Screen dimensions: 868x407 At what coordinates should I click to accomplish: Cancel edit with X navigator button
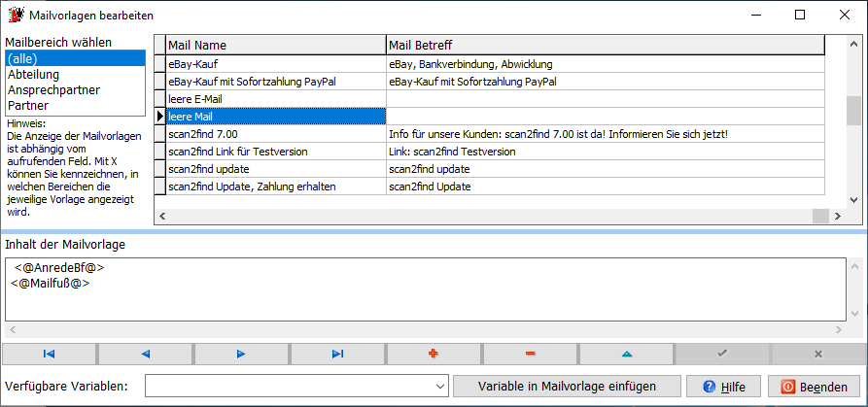pyautogui.click(x=818, y=354)
